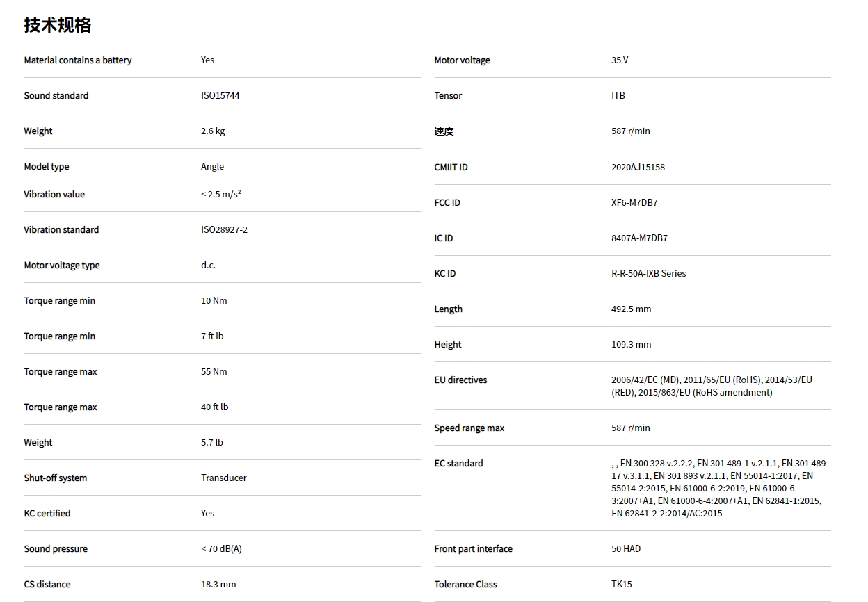
Task: Click the ISO28927-2 vibration standard value
Action: point(224,230)
